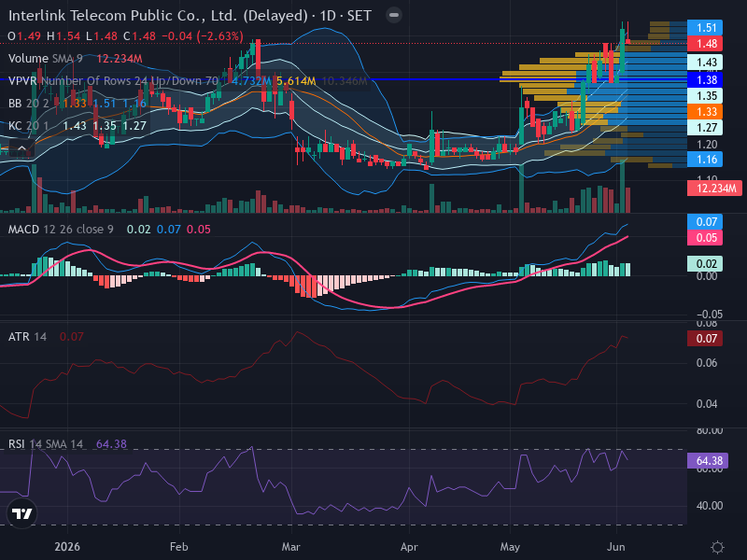The image size is (747, 560).
Task: Click the Feb label on the time axis
Action: pos(179,547)
